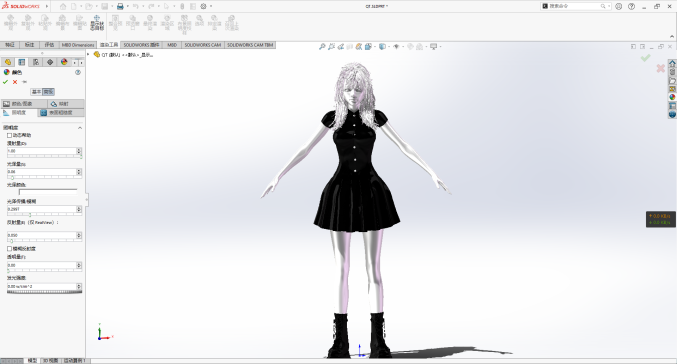Click the Open file folder icon
Image resolution: width=677 pixels, height=364 pixels.
(x=89, y=6)
